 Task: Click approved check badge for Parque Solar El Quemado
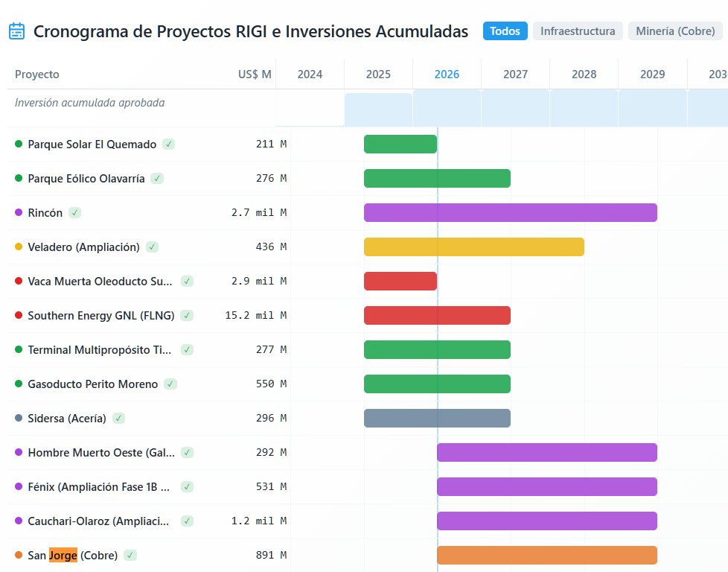(168, 144)
